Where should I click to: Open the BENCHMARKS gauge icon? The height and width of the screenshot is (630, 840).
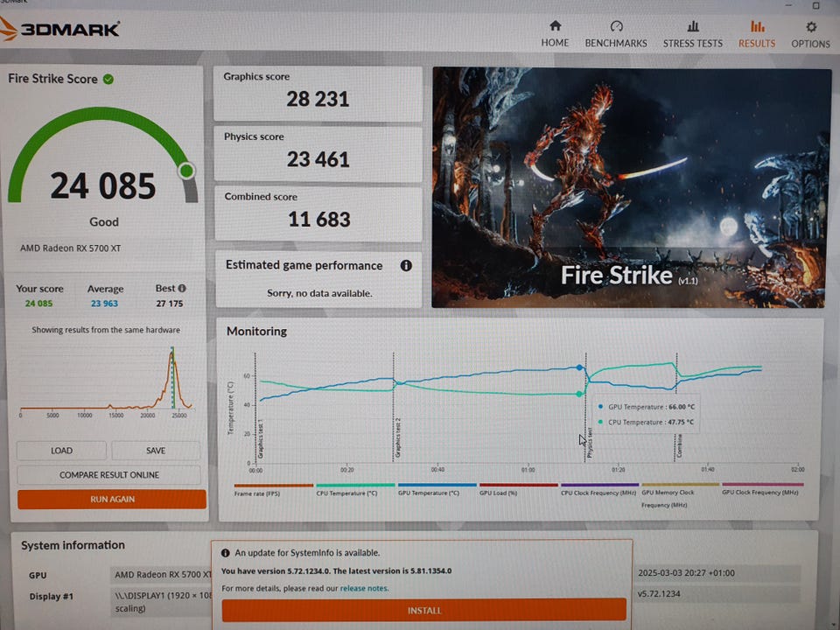tap(616, 26)
